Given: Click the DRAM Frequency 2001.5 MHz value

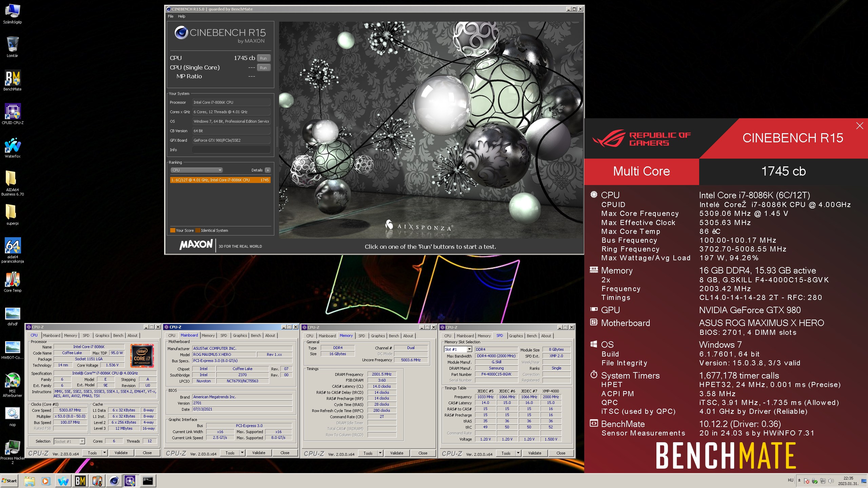Looking at the screenshot, I should pos(382,374).
